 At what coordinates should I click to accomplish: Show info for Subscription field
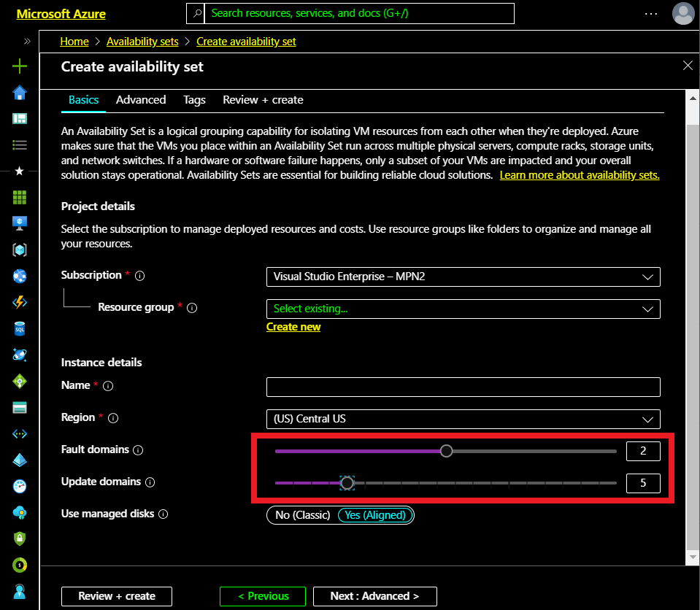click(x=139, y=276)
